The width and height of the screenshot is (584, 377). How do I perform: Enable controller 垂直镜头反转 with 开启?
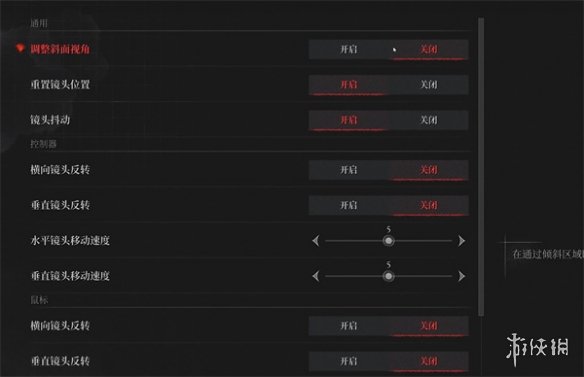click(x=349, y=205)
